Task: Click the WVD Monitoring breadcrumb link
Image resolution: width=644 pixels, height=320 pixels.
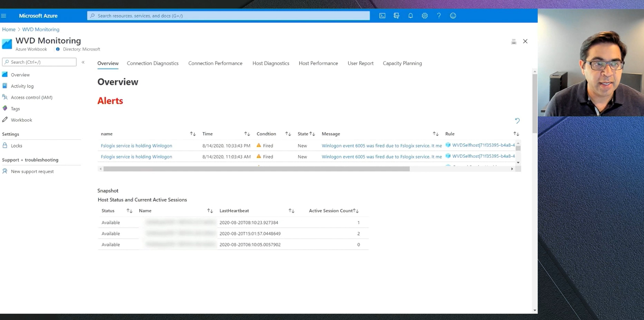Action: [41, 29]
